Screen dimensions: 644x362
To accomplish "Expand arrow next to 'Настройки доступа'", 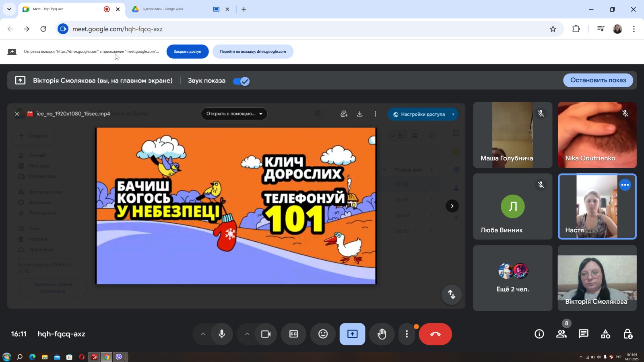I will click(x=453, y=114).
